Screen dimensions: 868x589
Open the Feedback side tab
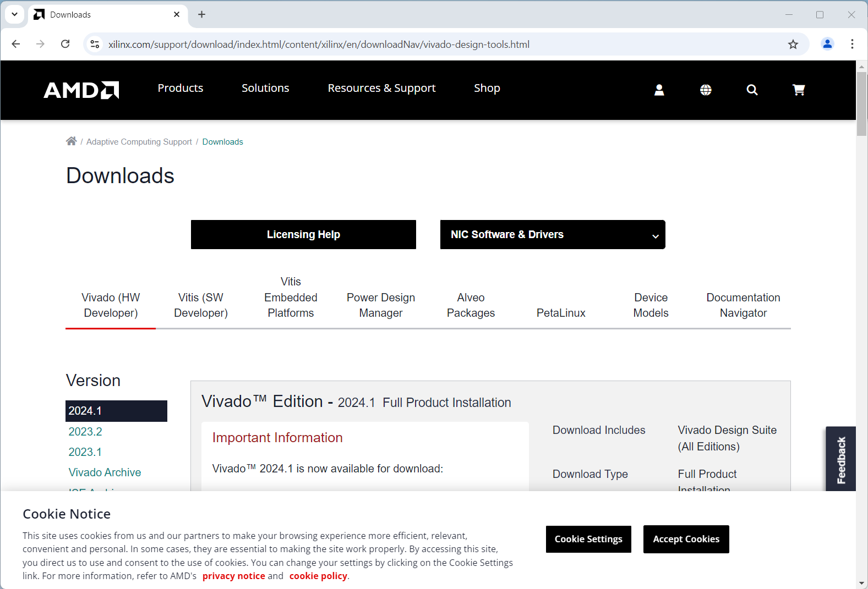point(840,460)
